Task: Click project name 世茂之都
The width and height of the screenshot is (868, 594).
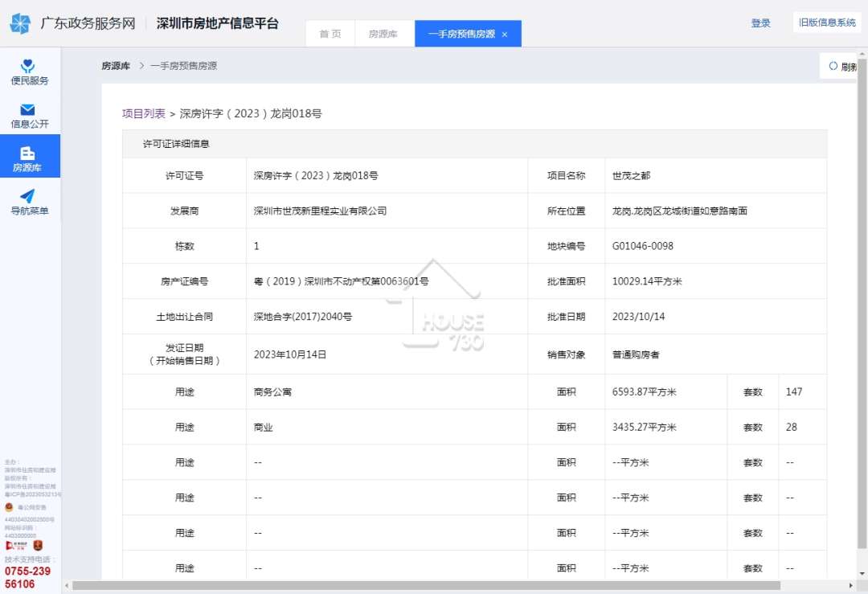Action: click(x=631, y=175)
